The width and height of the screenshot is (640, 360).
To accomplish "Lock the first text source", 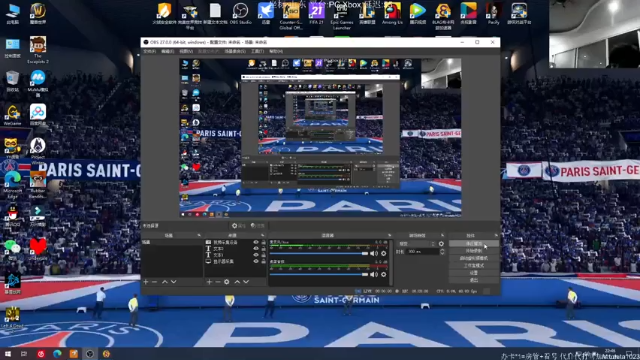I will point(263,249).
